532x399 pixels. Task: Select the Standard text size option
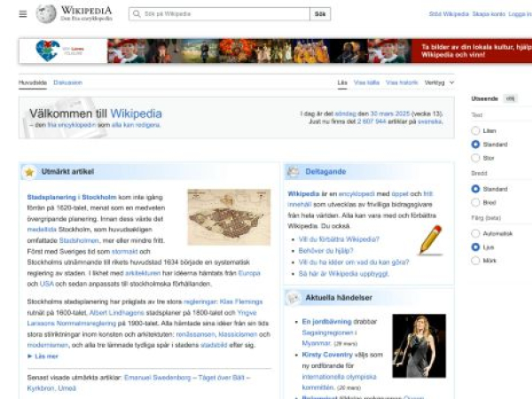[x=475, y=145]
